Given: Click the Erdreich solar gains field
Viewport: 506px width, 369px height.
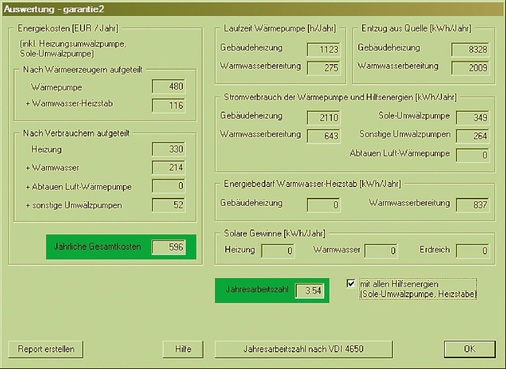Looking at the screenshot, I should click(472, 251).
